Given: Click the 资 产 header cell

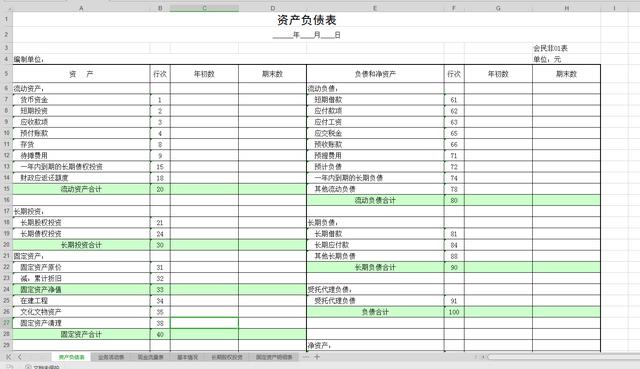Looking at the screenshot, I should [x=81, y=74].
